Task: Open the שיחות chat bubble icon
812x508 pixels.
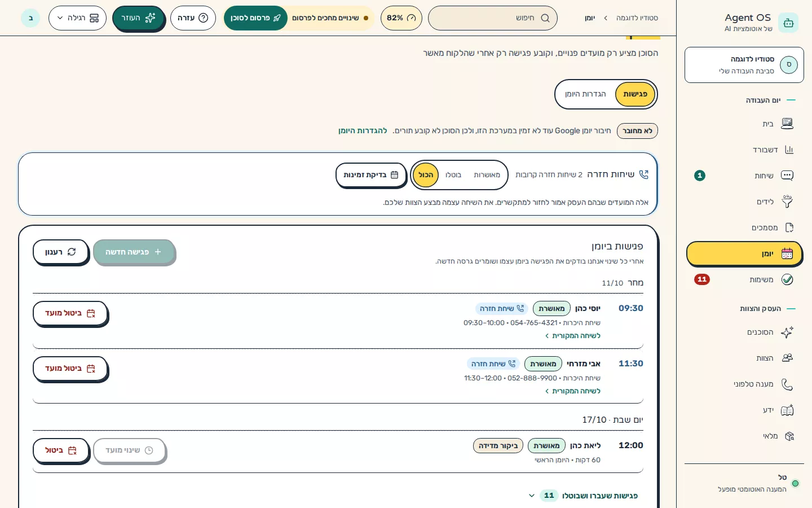Action: pyautogui.click(x=787, y=176)
